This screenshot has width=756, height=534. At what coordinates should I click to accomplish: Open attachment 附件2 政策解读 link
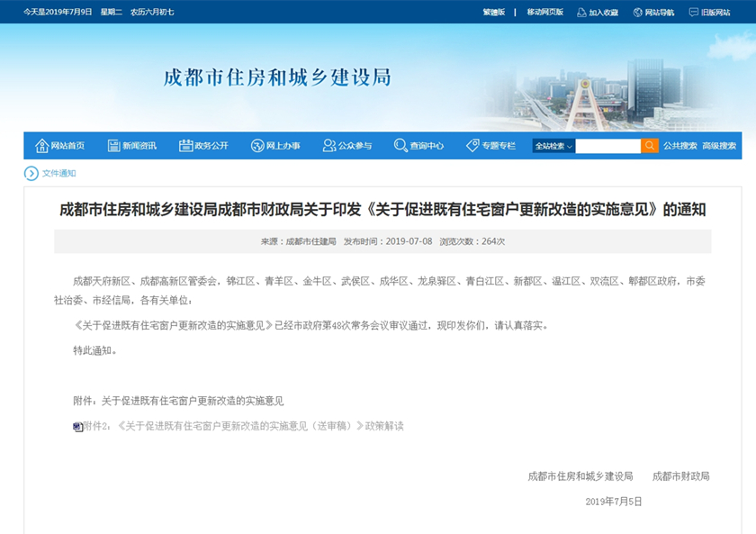[244, 427]
